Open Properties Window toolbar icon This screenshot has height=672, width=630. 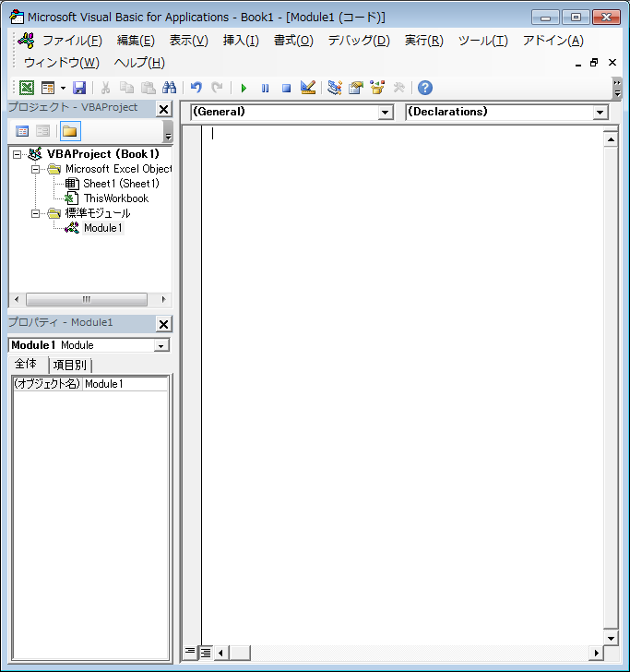pyautogui.click(x=356, y=88)
